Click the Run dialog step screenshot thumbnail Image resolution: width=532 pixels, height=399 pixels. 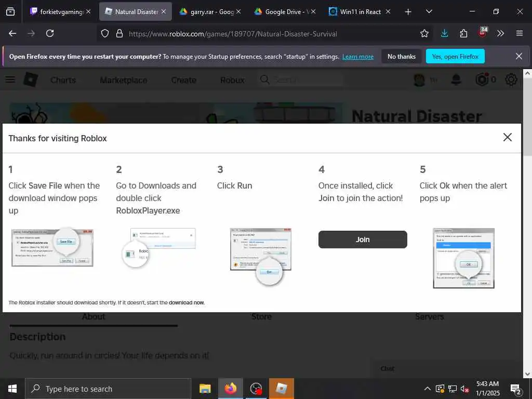[261, 256]
